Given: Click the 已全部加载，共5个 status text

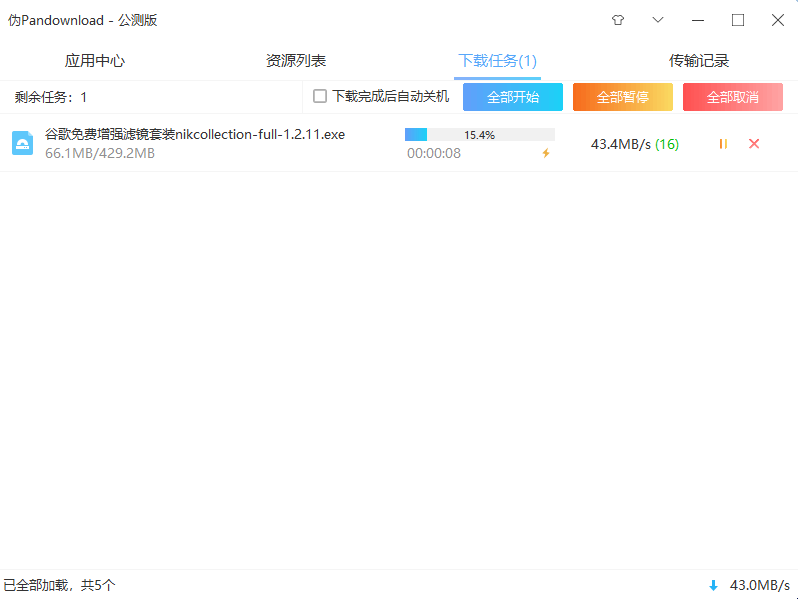Looking at the screenshot, I should tap(60, 585).
